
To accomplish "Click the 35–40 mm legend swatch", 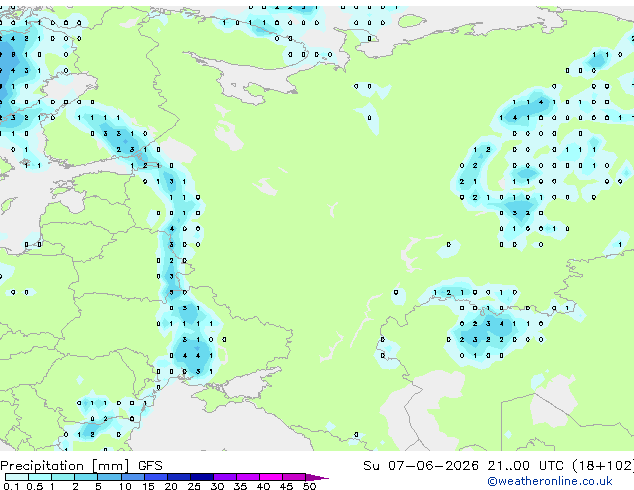I will [x=247, y=477].
